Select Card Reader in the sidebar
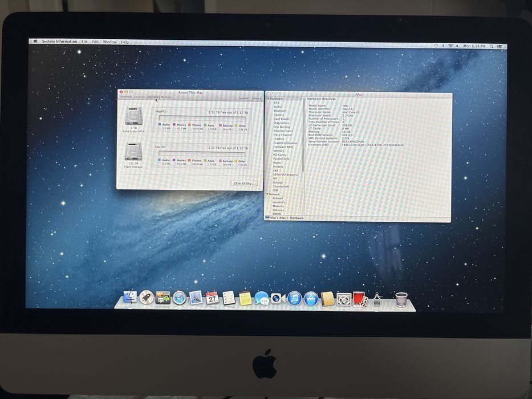 [282, 119]
